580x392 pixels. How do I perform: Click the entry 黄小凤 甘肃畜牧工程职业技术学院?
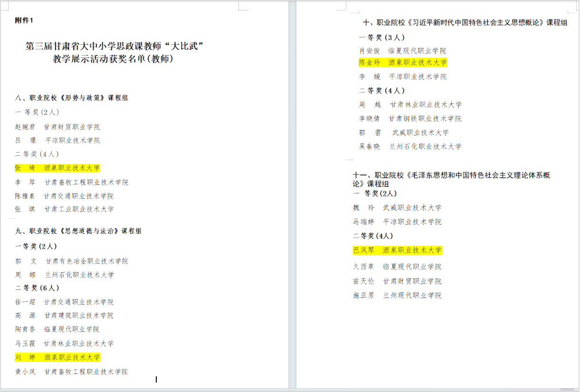[71, 372]
